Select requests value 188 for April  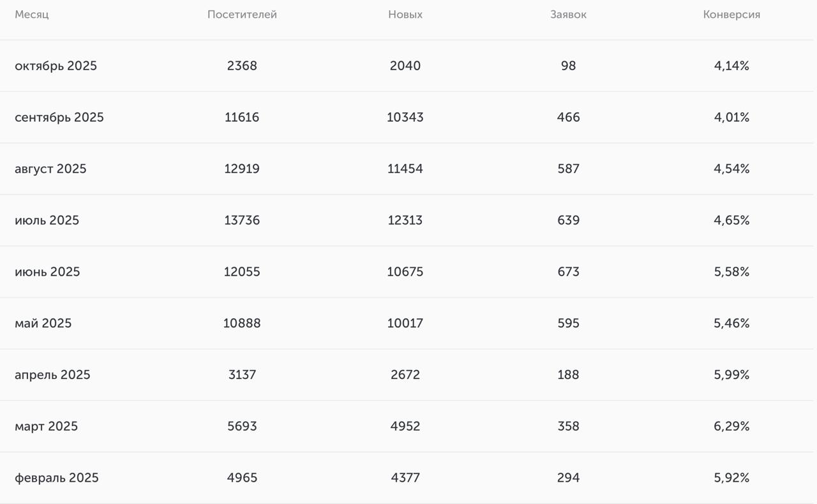(x=568, y=375)
